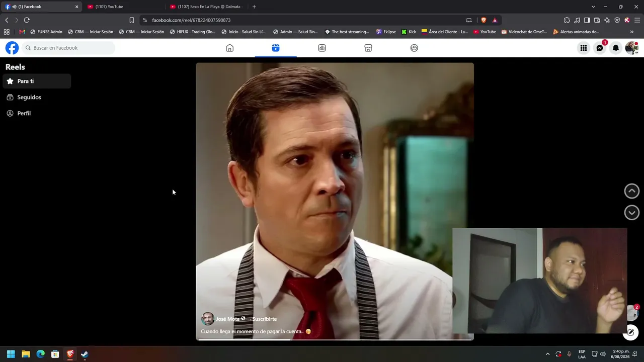Open the Brave Shields lion icon
Image resolution: width=644 pixels, height=362 pixels.
click(484, 20)
